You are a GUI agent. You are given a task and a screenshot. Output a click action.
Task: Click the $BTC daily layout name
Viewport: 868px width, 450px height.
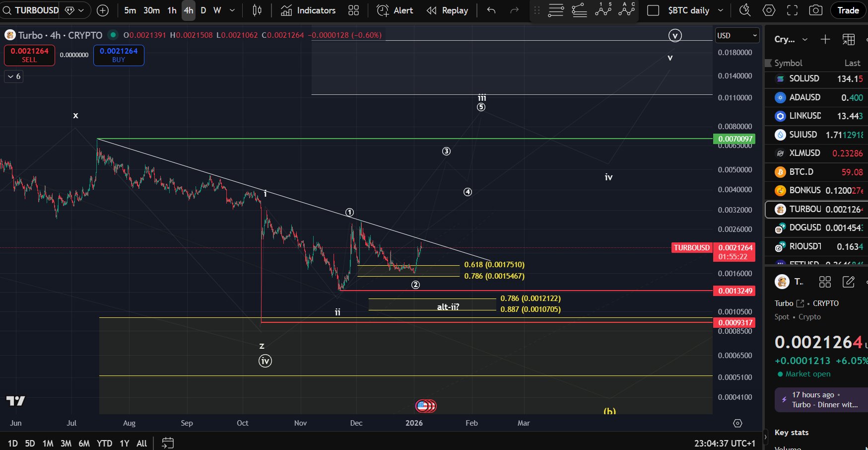click(689, 10)
